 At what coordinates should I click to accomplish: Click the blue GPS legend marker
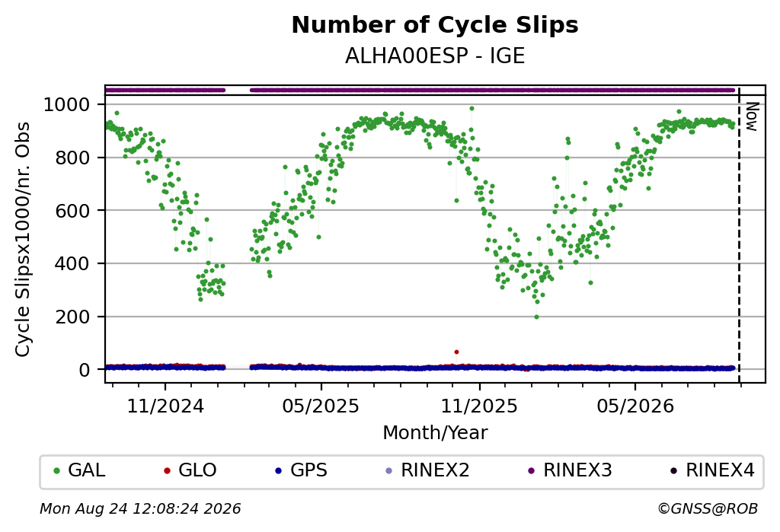coord(279,470)
